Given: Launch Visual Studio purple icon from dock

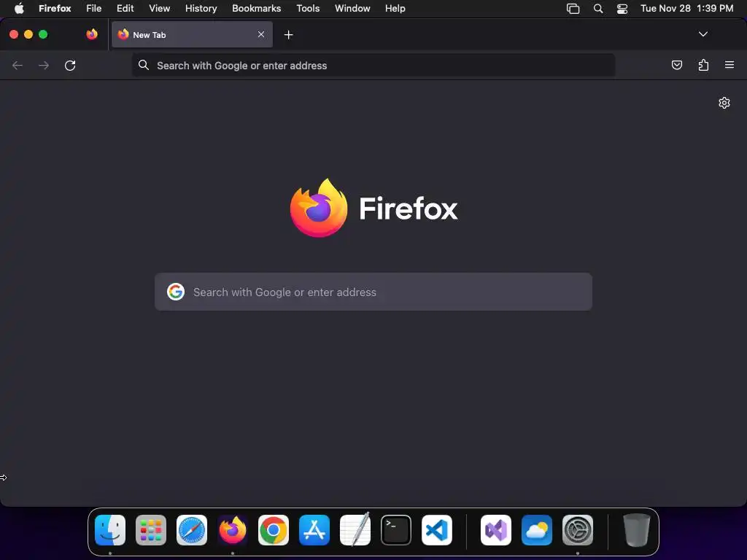Looking at the screenshot, I should click(x=496, y=530).
